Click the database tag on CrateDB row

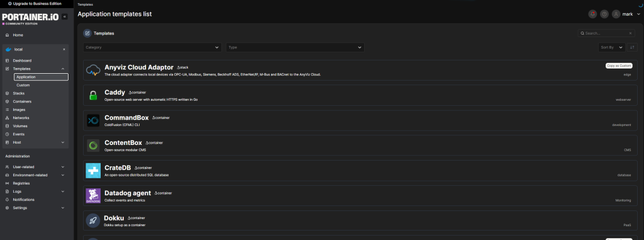pos(624,175)
